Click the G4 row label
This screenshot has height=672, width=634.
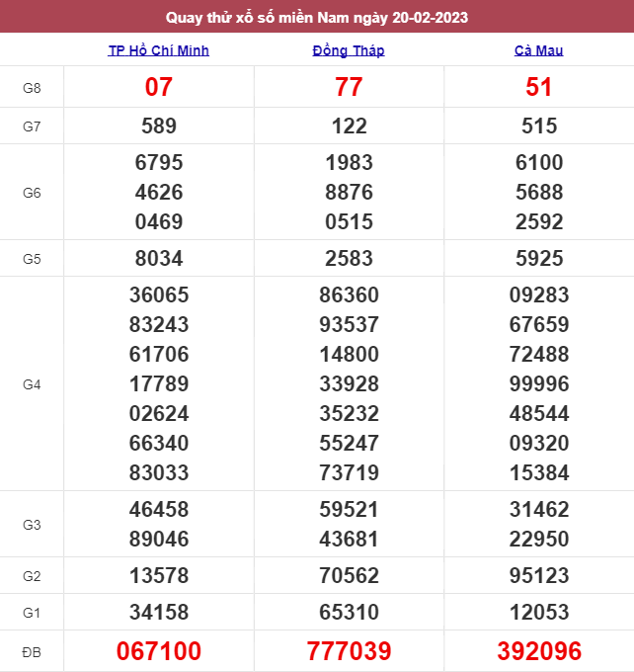click(32, 384)
